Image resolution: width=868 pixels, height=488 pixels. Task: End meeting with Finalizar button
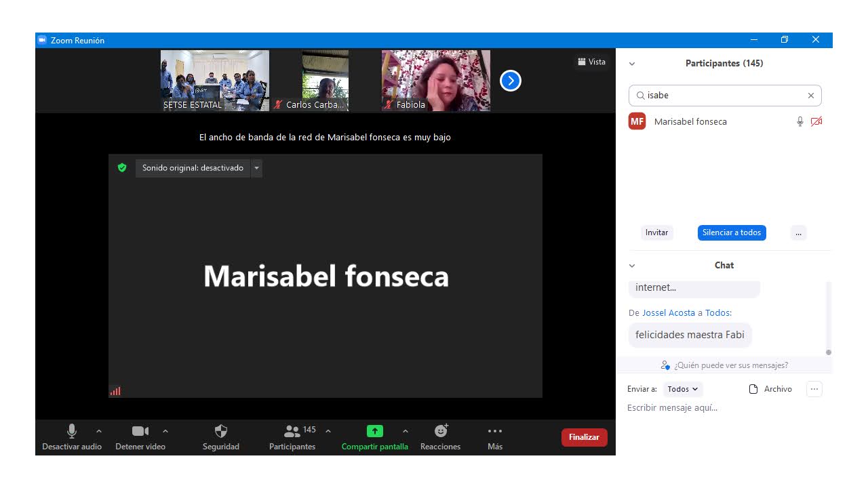[584, 437]
